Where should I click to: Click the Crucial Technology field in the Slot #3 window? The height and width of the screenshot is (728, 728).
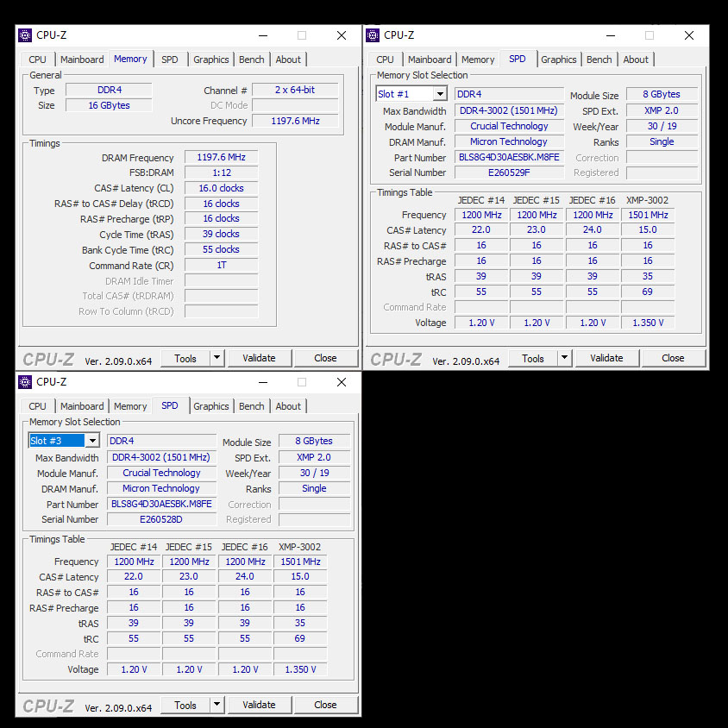[x=161, y=473]
